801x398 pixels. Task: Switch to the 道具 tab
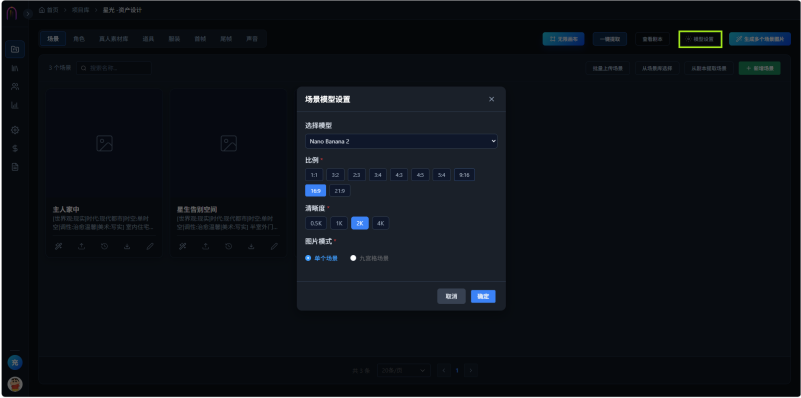pos(148,39)
